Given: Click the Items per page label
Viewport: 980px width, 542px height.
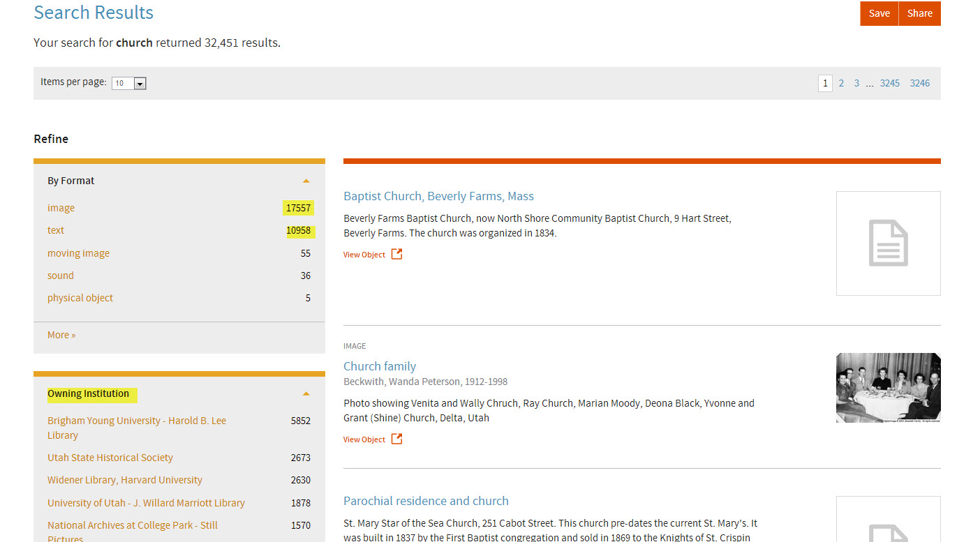Looking at the screenshot, I should coord(73,82).
